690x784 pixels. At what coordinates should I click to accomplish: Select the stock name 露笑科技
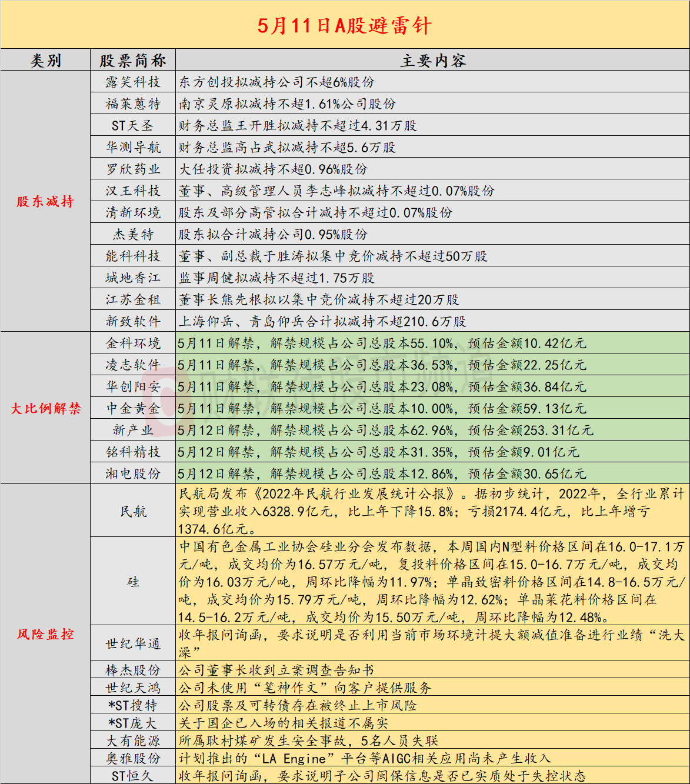pyautogui.click(x=133, y=82)
